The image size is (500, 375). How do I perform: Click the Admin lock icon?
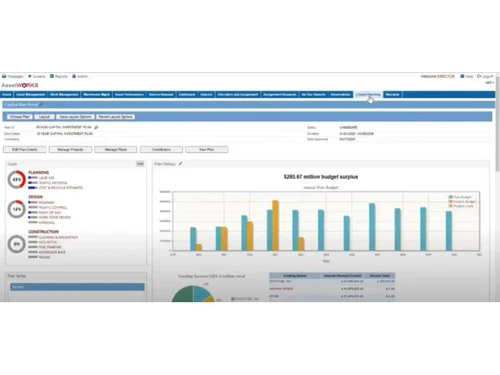[74, 76]
